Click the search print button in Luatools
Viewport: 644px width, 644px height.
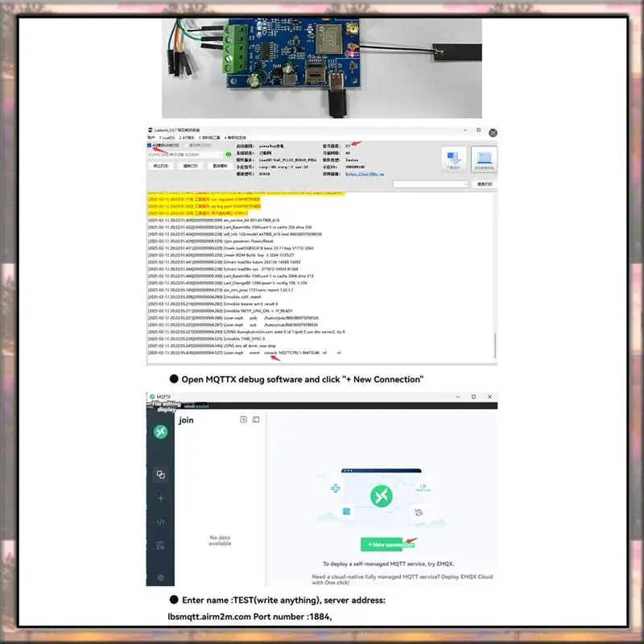tap(485, 184)
